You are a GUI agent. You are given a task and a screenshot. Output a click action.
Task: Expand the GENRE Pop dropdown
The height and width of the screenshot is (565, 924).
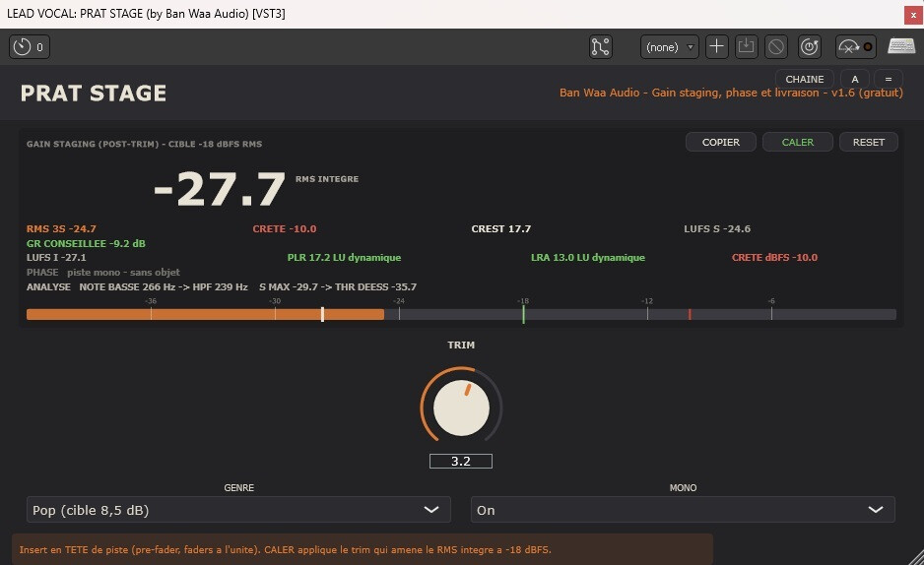click(x=238, y=510)
